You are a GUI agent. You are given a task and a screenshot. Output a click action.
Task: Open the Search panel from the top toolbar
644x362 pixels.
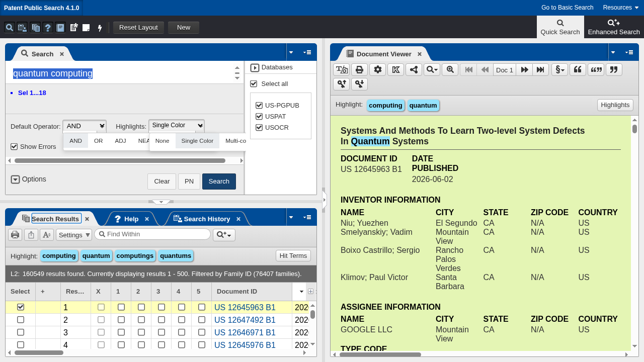(9, 28)
